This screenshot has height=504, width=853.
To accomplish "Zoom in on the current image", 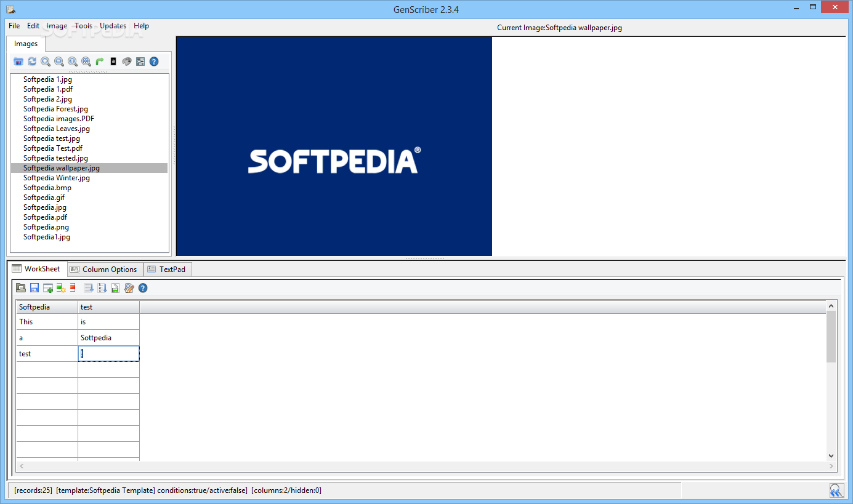I will [46, 62].
